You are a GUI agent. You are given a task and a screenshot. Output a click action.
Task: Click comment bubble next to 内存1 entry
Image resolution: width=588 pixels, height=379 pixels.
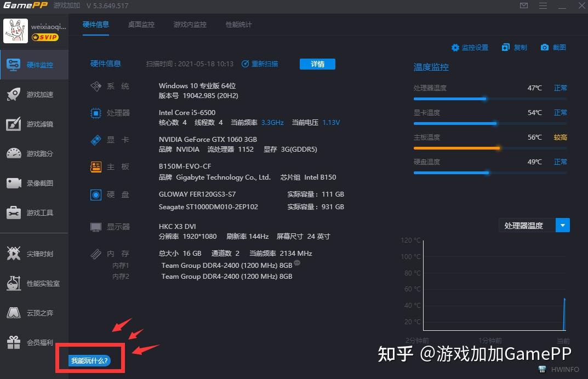coord(297,263)
